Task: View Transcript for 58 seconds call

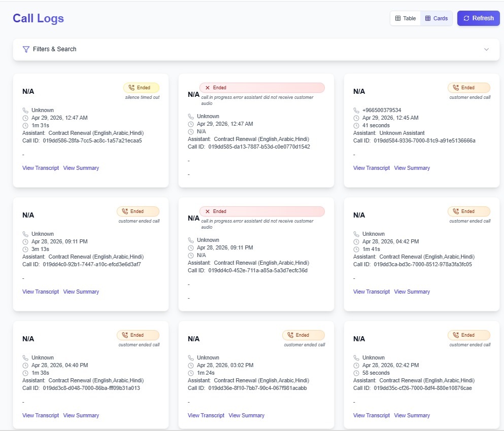Action: [x=371, y=415]
